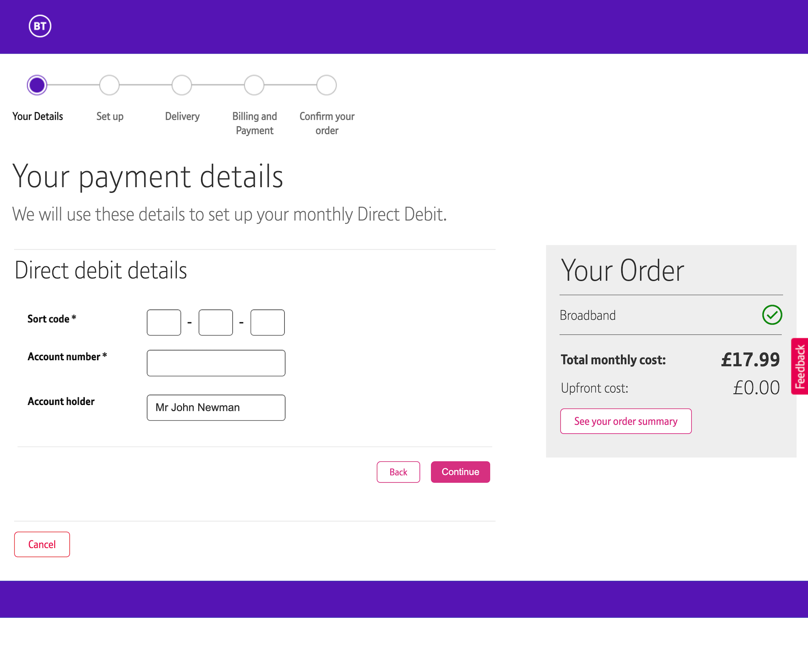808x672 pixels.
Task: Select the Billing and Payment step circle
Action: pos(254,85)
